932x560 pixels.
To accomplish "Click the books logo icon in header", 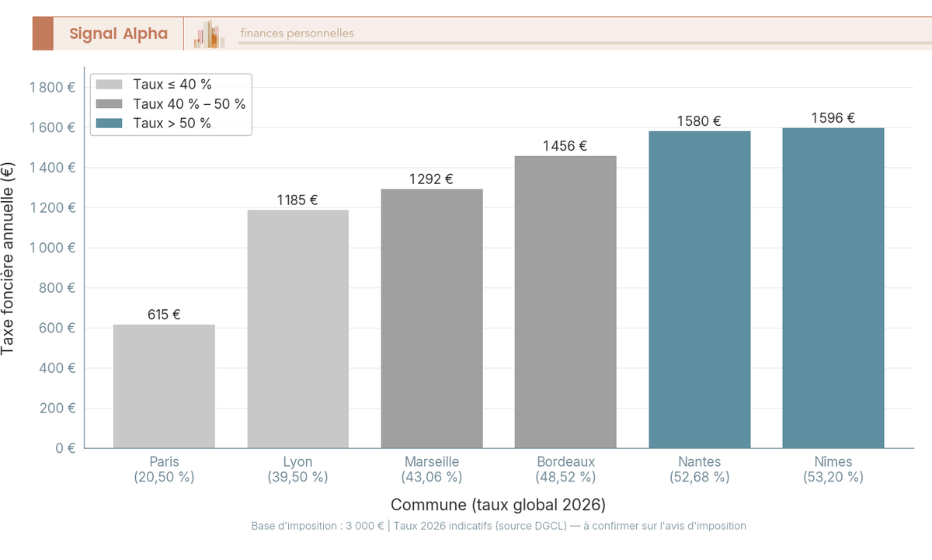I will (209, 34).
